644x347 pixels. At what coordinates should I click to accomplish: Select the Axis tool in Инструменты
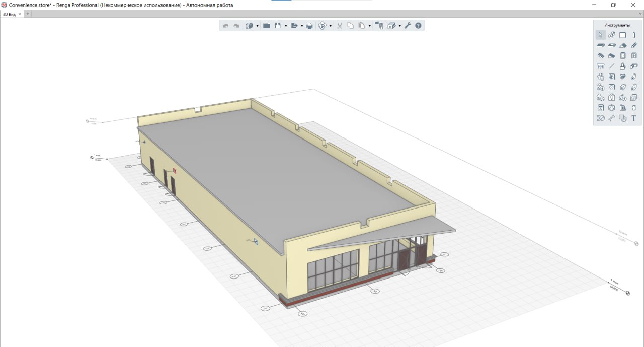(611, 35)
